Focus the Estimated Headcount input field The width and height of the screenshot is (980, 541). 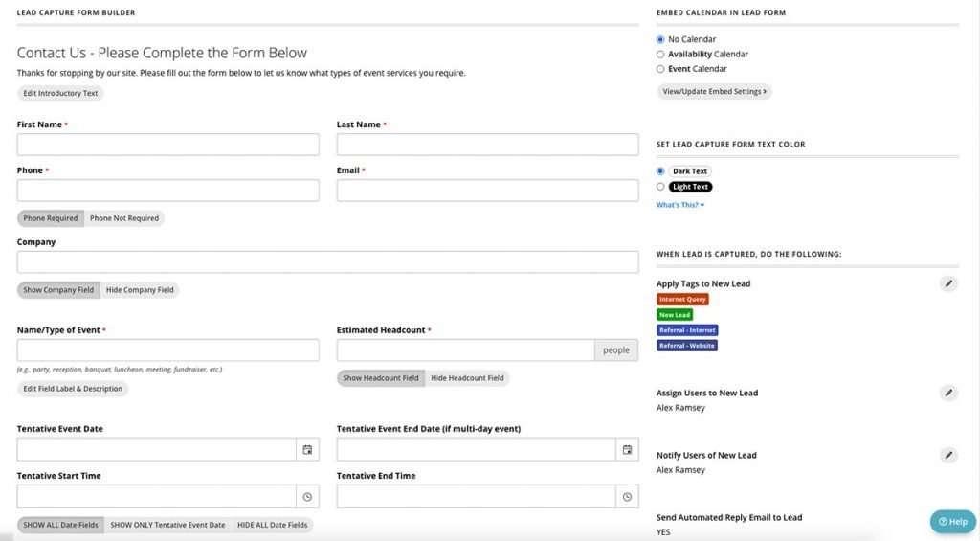coord(466,350)
